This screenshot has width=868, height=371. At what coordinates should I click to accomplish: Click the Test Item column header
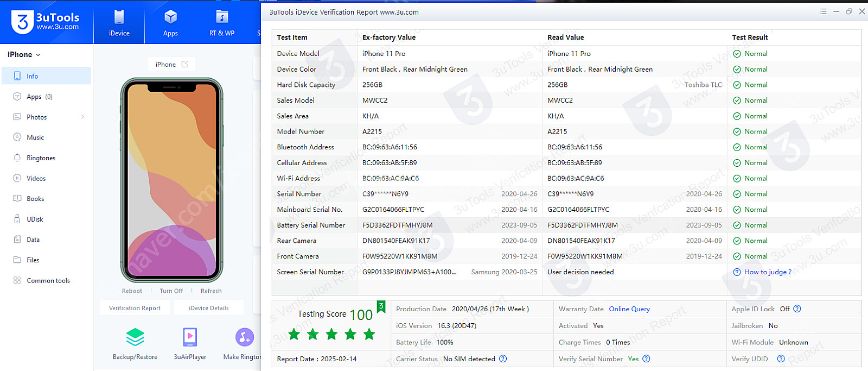(x=292, y=37)
